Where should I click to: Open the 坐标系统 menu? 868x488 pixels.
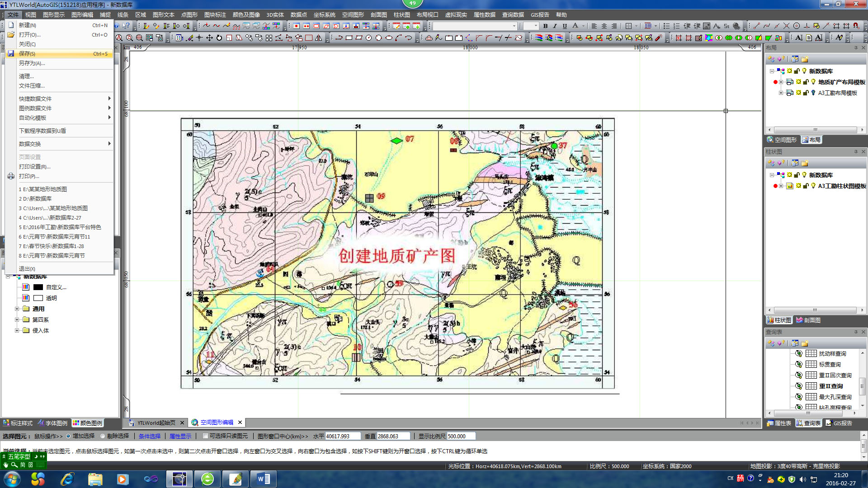point(324,15)
